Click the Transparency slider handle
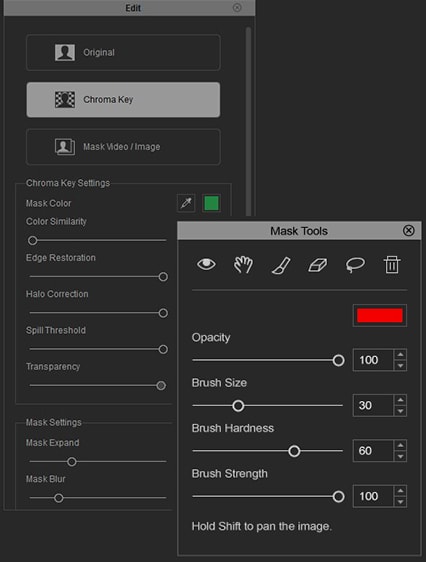Image resolution: width=426 pixels, height=562 pixels. tap(161, 386)
